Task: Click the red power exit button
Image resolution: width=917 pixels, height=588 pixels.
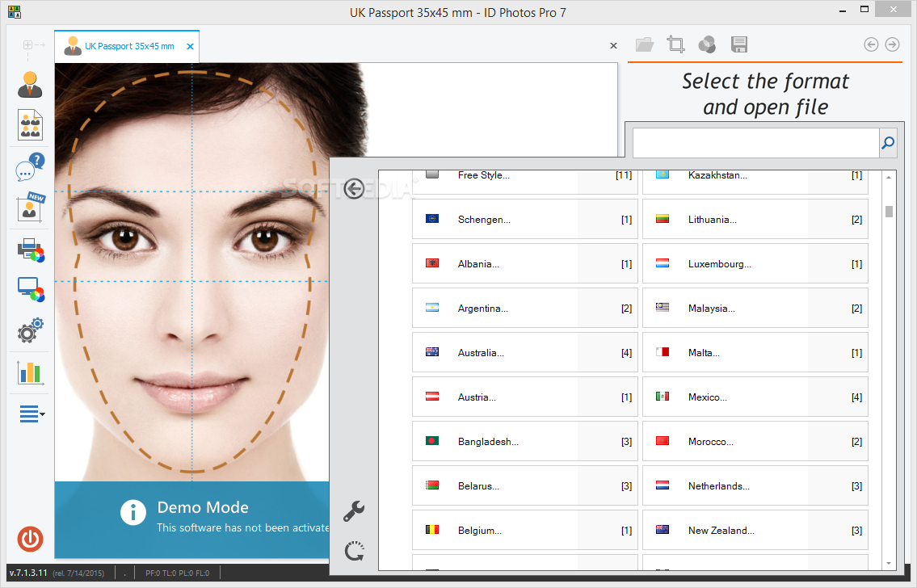Action: coord(30,539)
